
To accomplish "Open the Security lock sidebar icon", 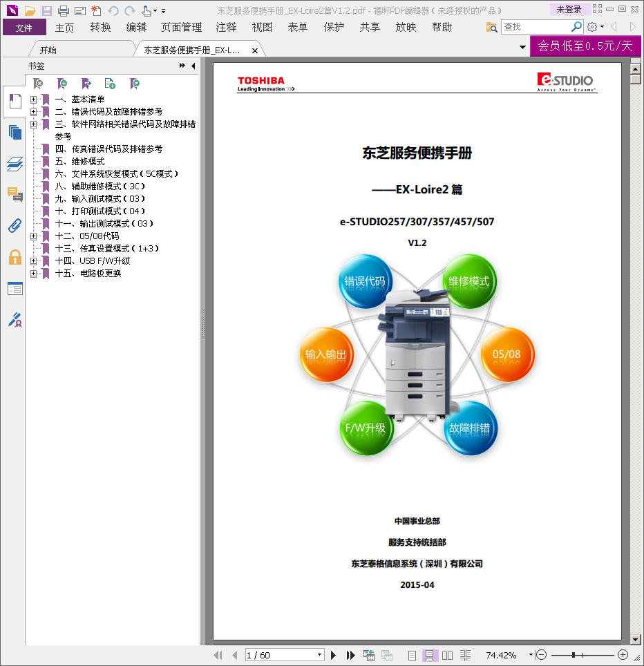I will (x=15, y=257).
